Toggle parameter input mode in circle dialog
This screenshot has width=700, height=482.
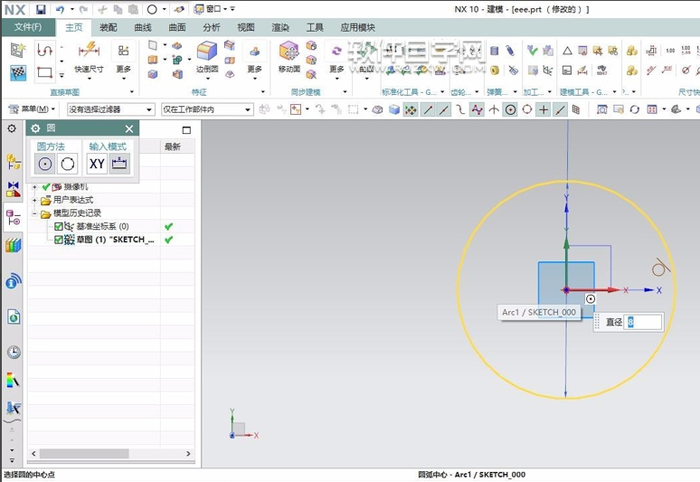coord(120,164)
